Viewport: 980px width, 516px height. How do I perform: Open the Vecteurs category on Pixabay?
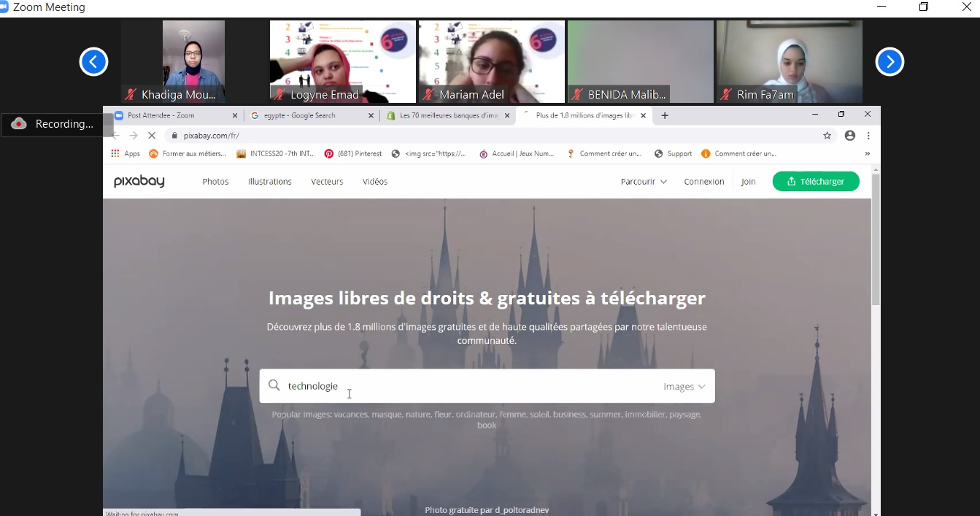click(327, 182)
